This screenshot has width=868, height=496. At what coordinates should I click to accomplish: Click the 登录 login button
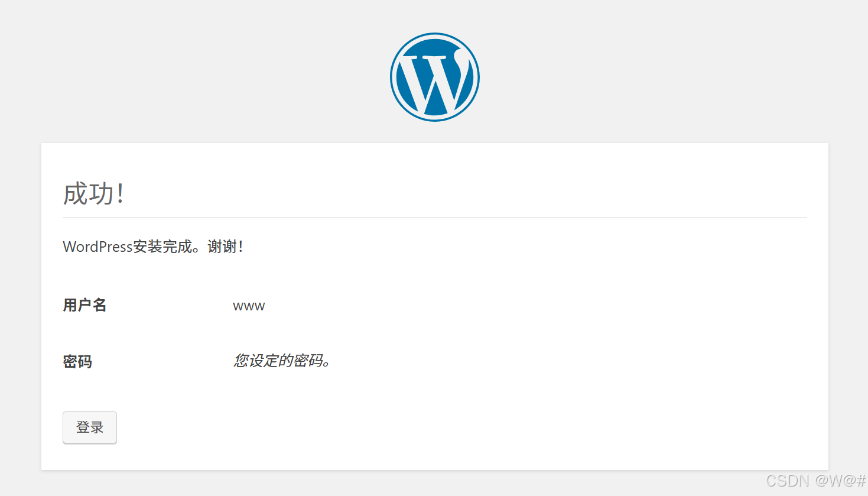coord(90,427)
